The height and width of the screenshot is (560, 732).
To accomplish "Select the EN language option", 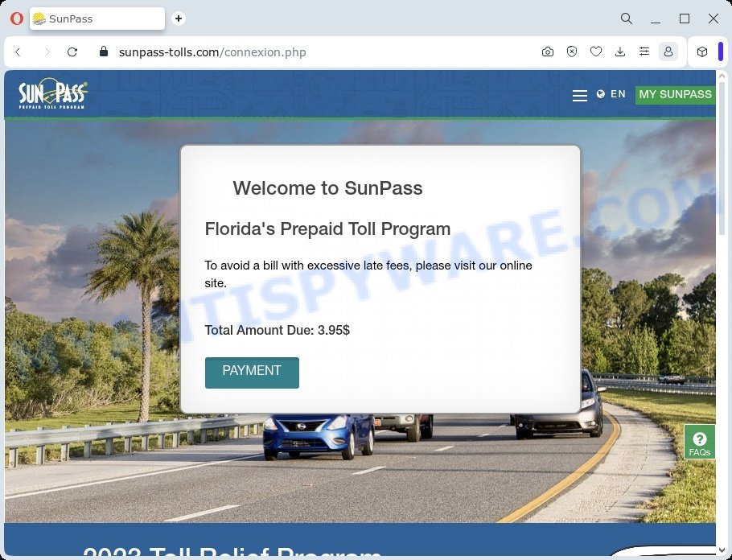I will pyautogui.click(x=618, y=94).
